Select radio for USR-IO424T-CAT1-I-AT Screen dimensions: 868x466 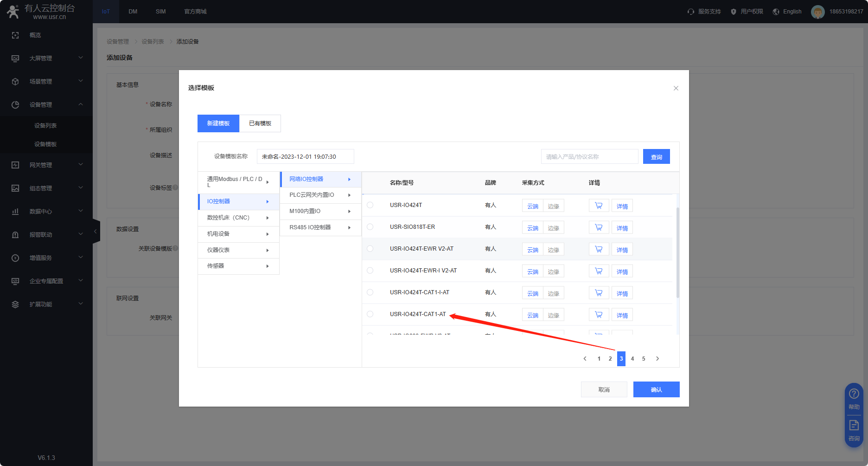370,292
